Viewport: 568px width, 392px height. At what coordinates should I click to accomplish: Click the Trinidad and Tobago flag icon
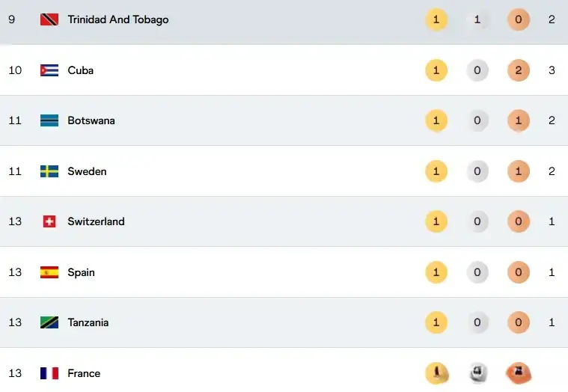tap(49, 19)
